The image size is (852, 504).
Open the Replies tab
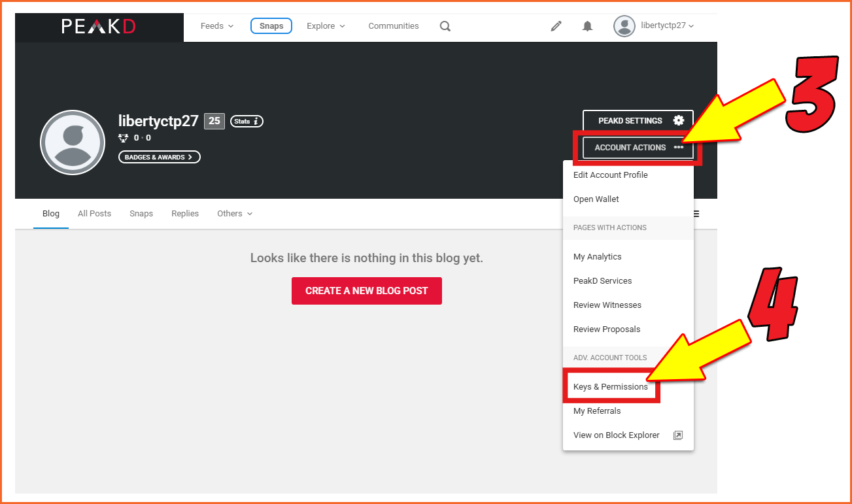point(185,214)
